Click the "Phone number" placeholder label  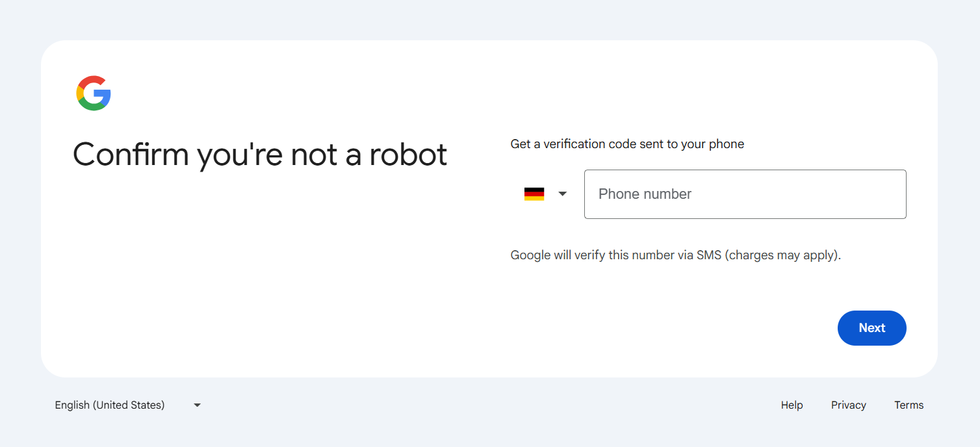(645, 194)
